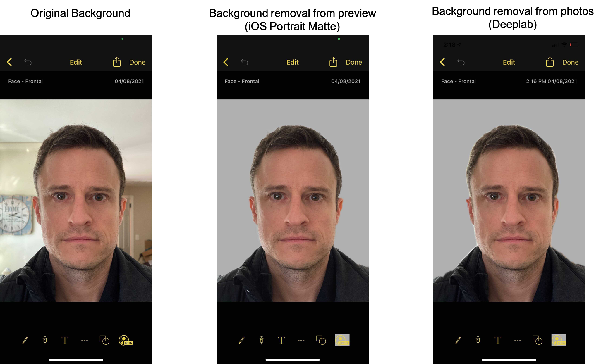Screen dimensions: 601x364
Task: Toggle off the highlighted BETA tool on the middle screen
Action: tap(342, 340)
